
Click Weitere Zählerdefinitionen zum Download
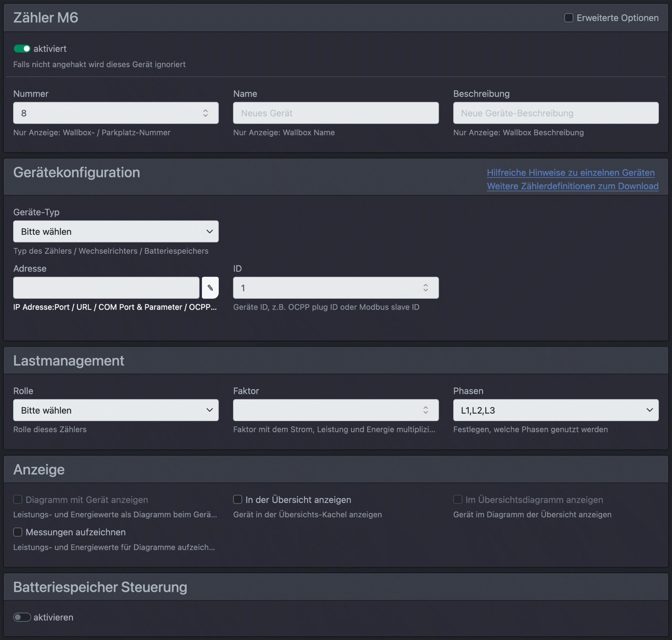tap(572, 186)
